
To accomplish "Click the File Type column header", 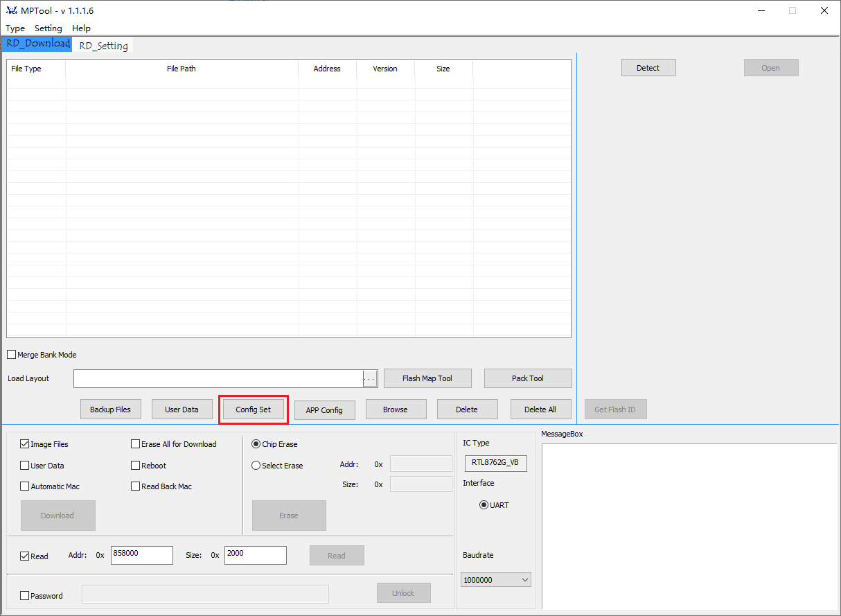I will 36,69.
